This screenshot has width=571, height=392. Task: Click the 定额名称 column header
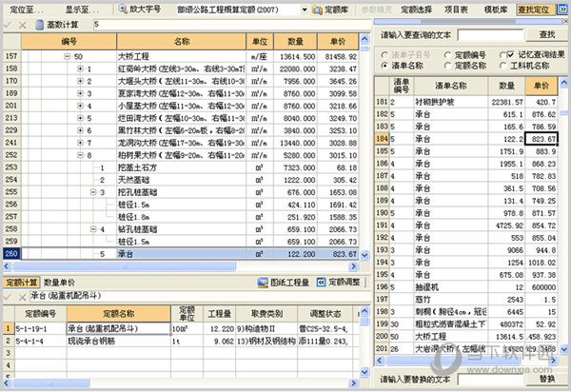pyautogui.click(x=118, y=314)
